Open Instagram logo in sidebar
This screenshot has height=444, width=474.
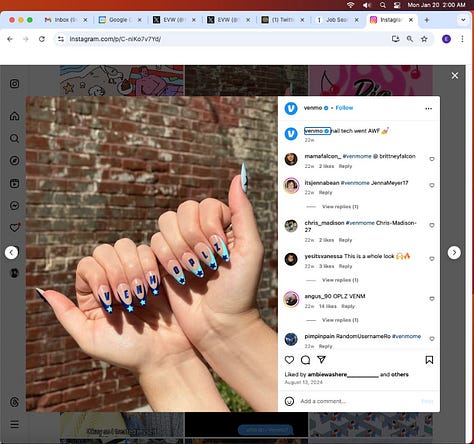tap(14, 84)
